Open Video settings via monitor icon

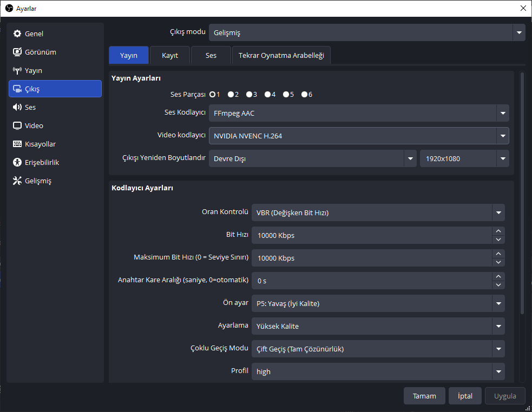point(17,125)
